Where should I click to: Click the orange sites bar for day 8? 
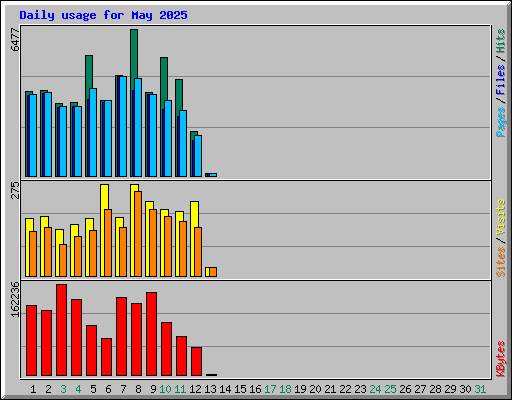tap(138, 234)
